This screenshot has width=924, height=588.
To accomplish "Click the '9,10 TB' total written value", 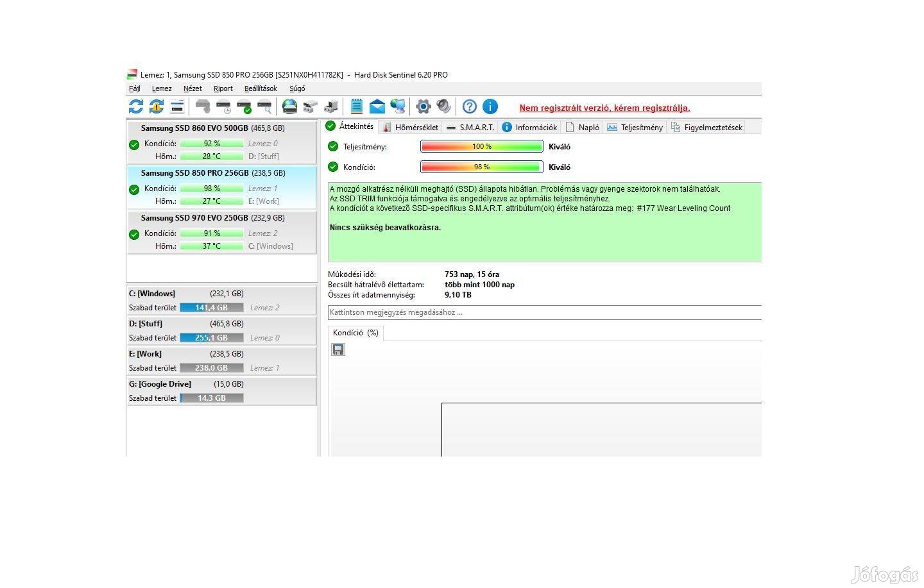I will coord(458,295).
